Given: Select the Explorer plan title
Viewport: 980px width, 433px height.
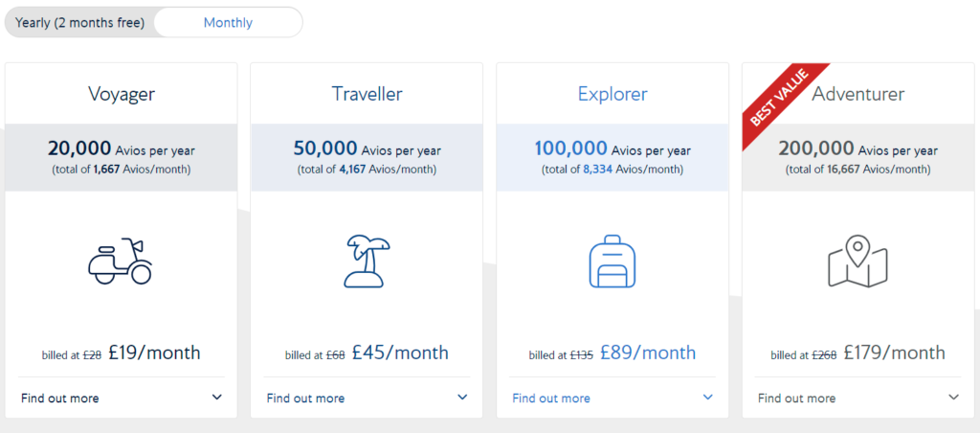Looking at the screenshot, I should tap(612, 94).
